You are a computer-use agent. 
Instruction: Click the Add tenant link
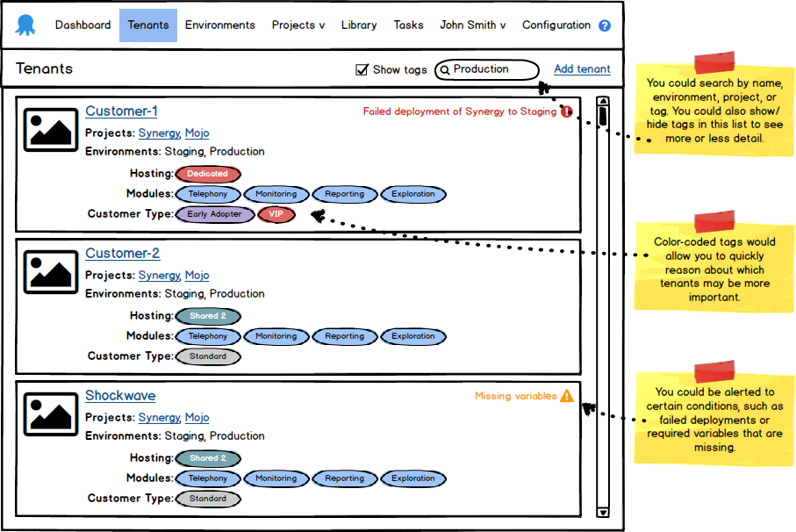pyautogui.click(x=582, y=69)
